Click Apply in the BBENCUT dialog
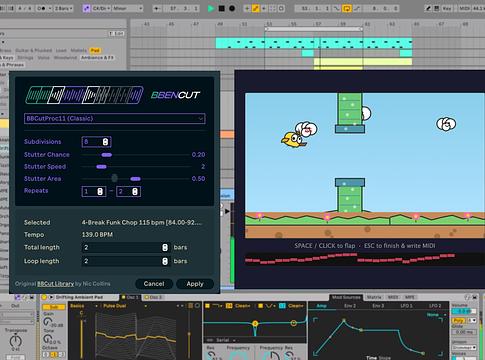The width and height of the screenshot is (485, 360). [195, 284]
